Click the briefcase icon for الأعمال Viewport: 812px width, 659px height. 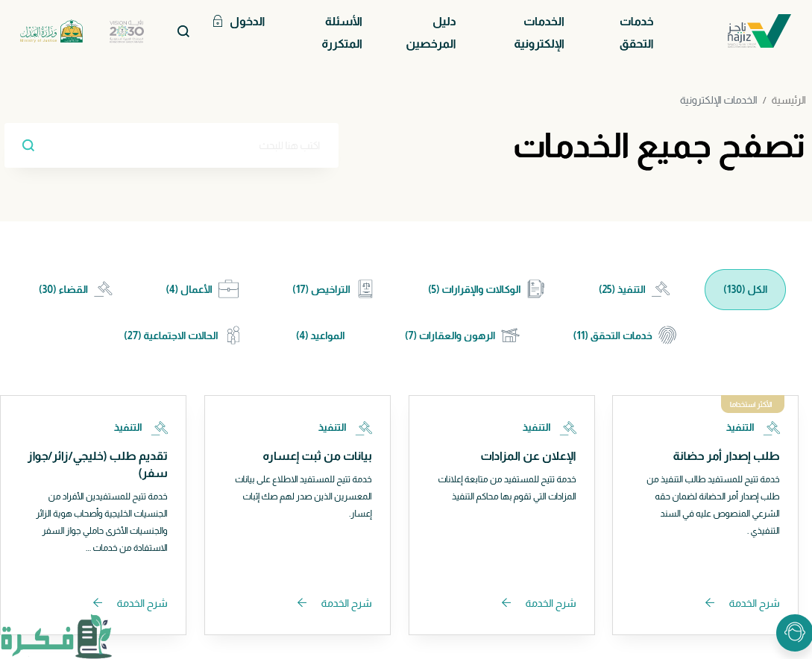point(228,289)
